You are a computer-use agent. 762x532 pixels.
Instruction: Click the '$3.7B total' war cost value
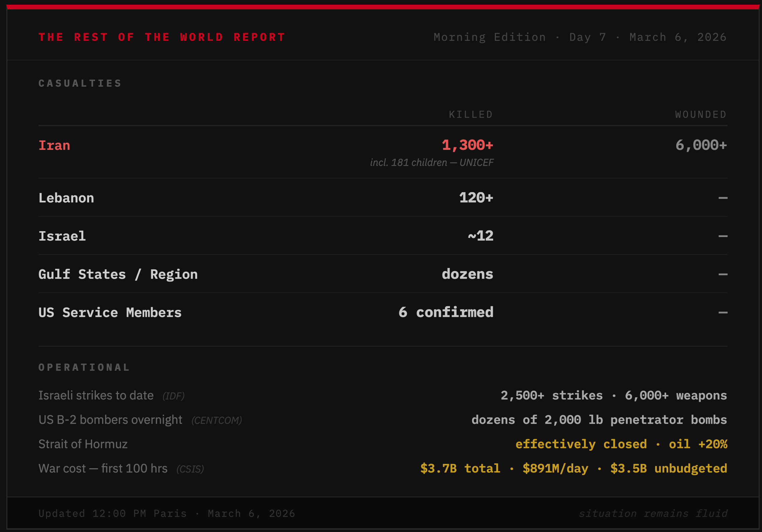[460, 468]
